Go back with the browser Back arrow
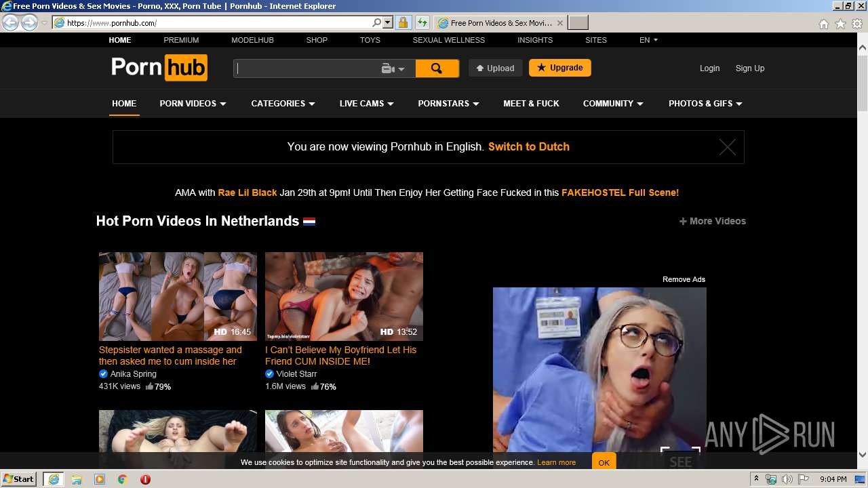Viewport: 868px width, 488px height. click(x=10, y=23)
